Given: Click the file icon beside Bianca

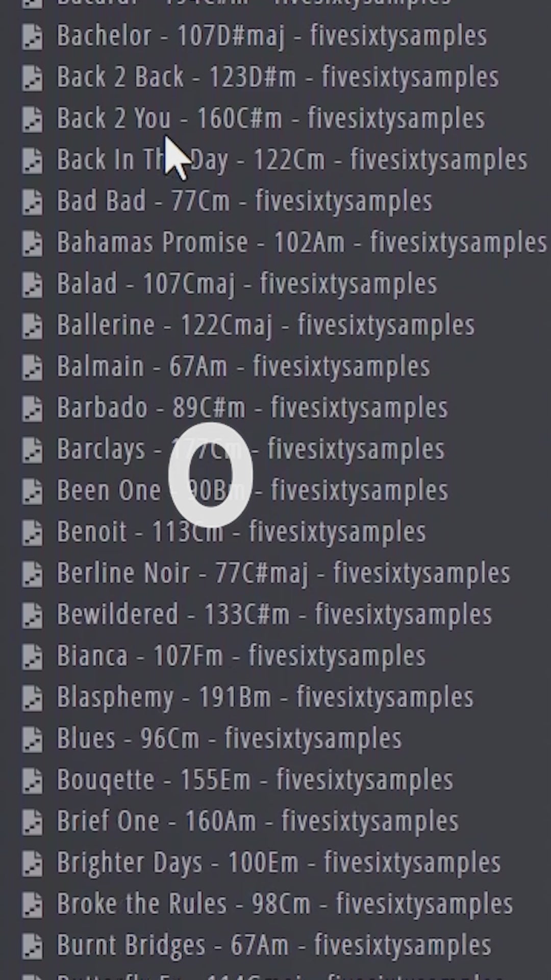Looking at the screenshot, I should pos(32,656).
